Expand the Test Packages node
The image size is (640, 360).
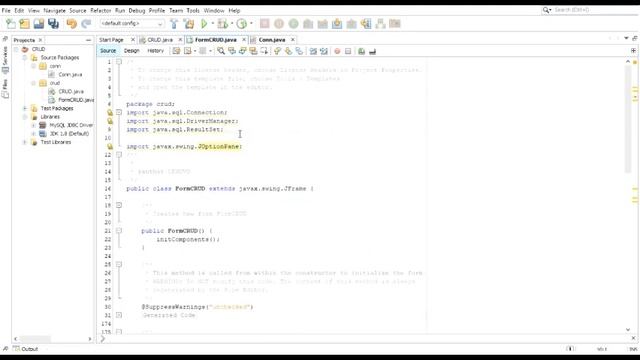[25, 108]
